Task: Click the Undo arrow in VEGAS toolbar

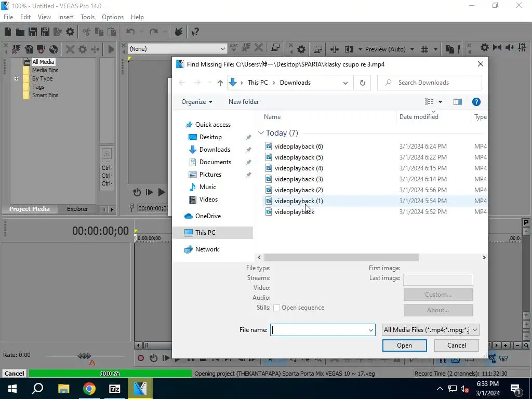Action: click(x=130, y=32)
